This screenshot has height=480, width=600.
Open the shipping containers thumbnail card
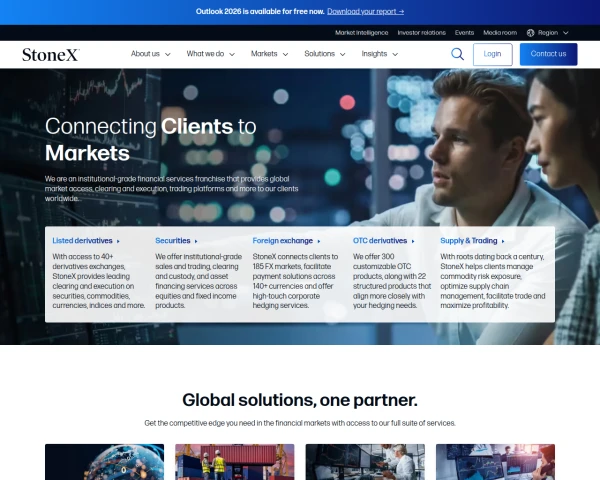(235, 462)
